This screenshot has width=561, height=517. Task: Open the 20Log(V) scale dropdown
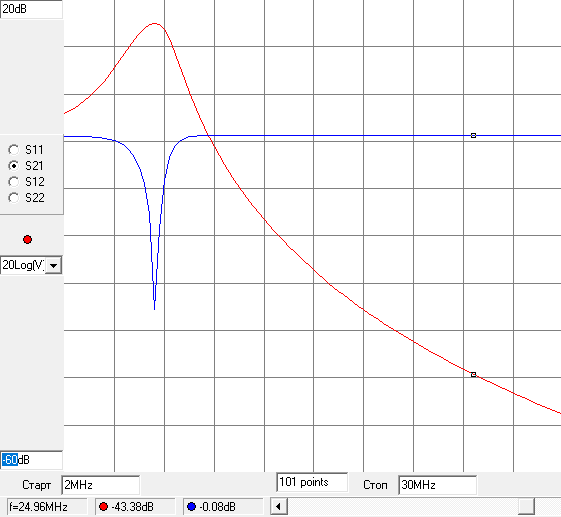coord(54,265)
